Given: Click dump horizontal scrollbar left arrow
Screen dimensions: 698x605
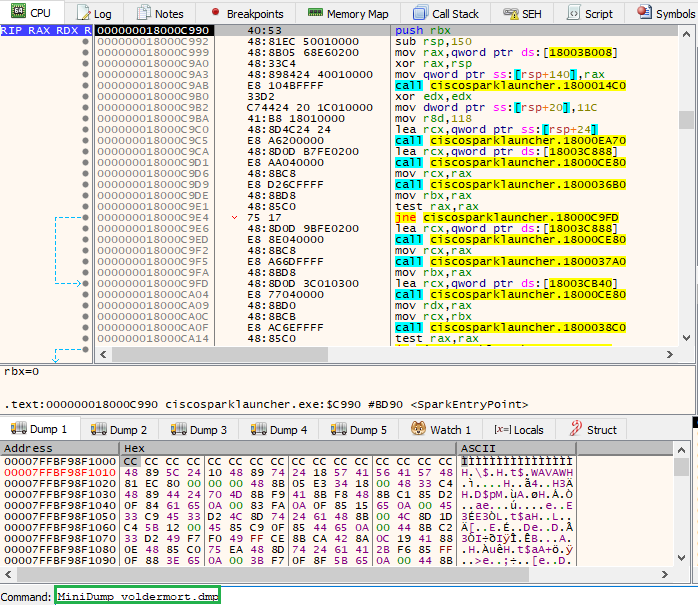Looking at the screenshot, I should 8,574.
